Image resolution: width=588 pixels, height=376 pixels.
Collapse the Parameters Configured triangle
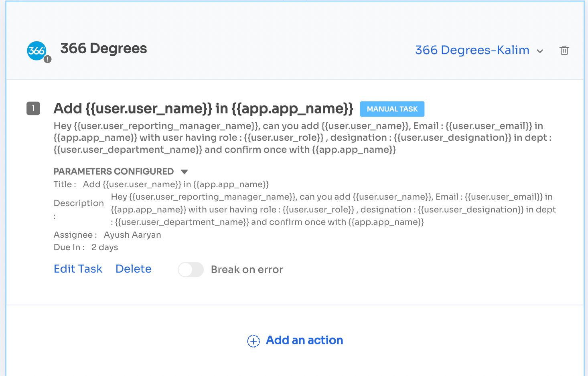click(185, 172)
